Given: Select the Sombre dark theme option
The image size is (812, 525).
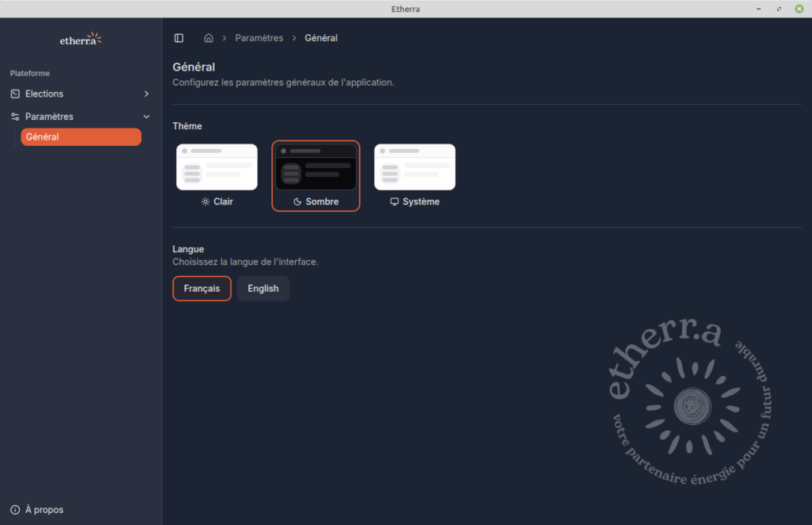Looking at the screenshot, I should point(316,176).
